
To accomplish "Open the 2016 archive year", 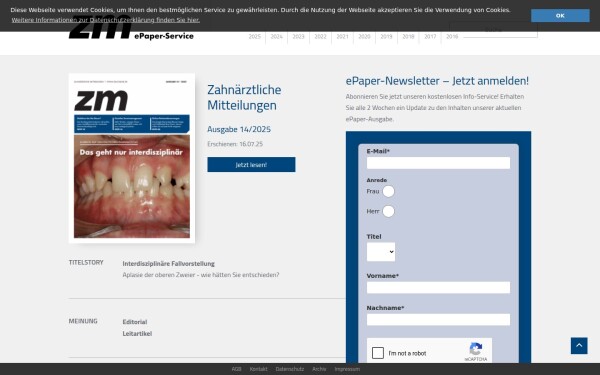I will point(452,37).
